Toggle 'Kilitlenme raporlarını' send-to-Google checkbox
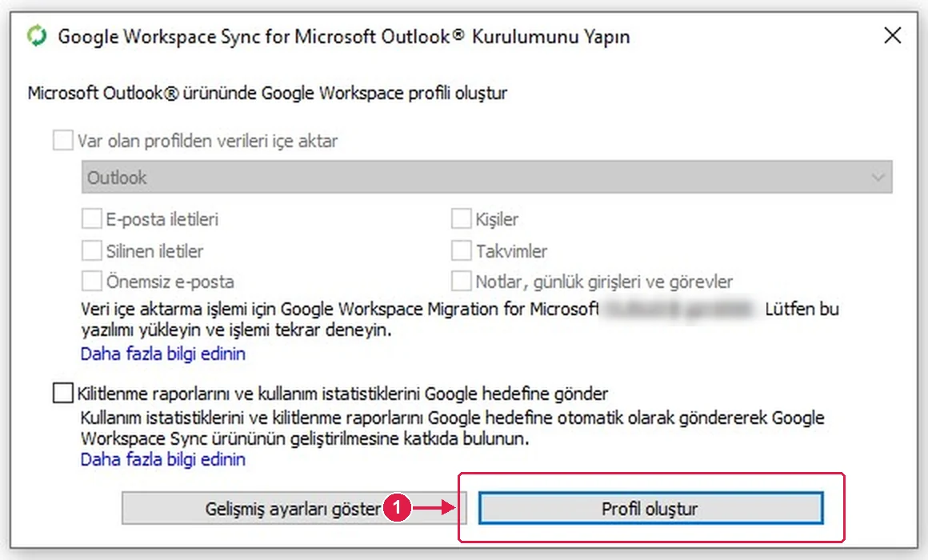This screenshot has height=560, width=928. click(62, 393)
